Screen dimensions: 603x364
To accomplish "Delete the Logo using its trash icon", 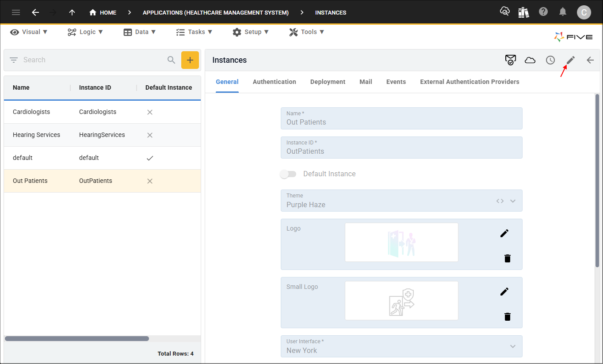I will pos(508,258).
